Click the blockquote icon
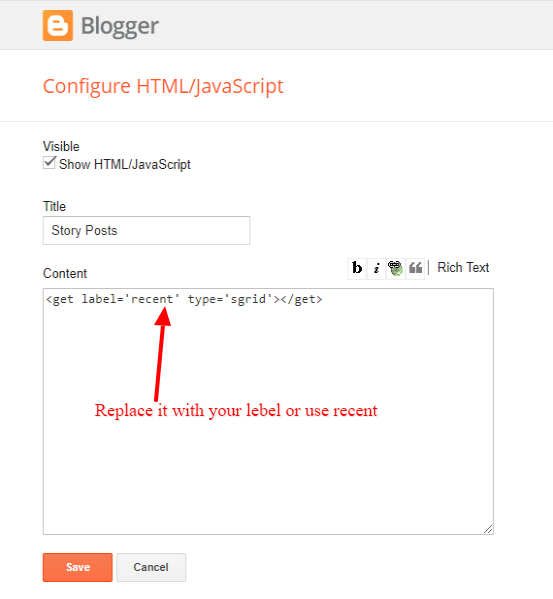553x599 pixels. coord(415,268)
